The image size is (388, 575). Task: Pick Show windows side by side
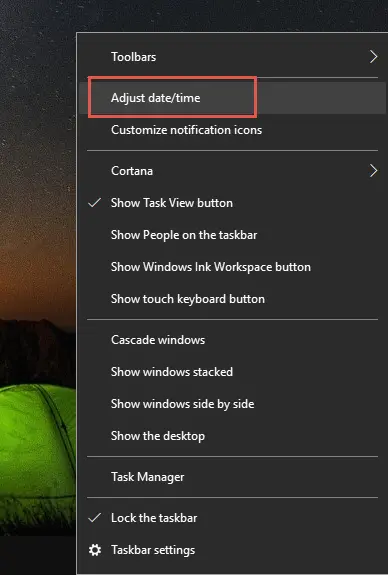[x=232, y=404]
